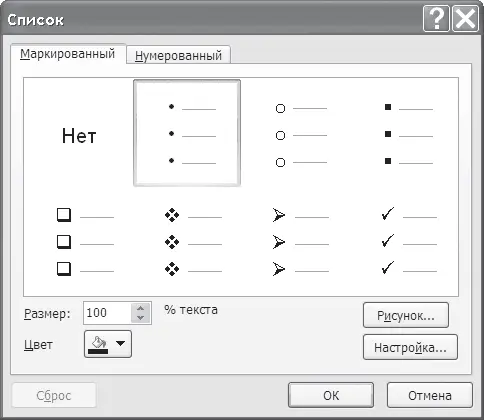Choose the checkmark bullet style
Image resolution: width=484 pixels, height=420 pixels.
(403, 242)
